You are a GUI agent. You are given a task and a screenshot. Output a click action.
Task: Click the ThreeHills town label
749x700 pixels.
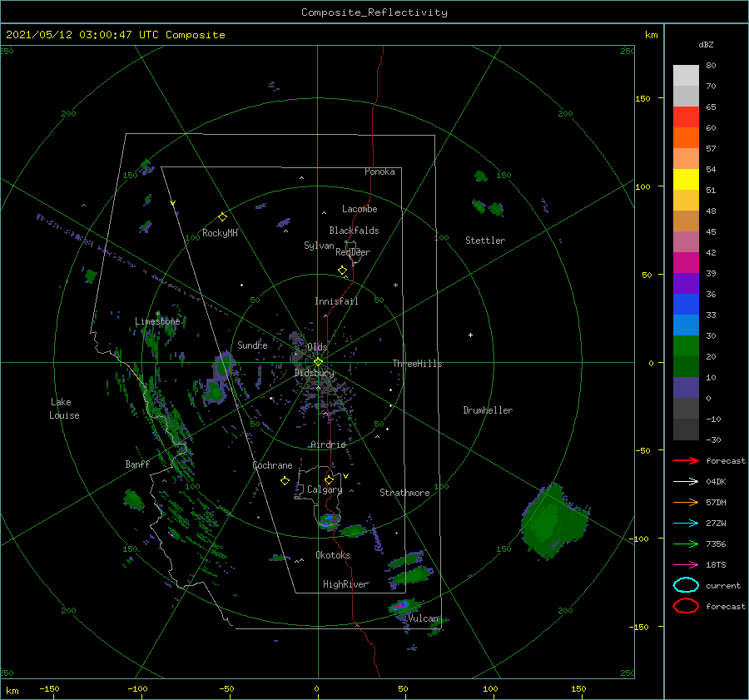pos(417,364)
